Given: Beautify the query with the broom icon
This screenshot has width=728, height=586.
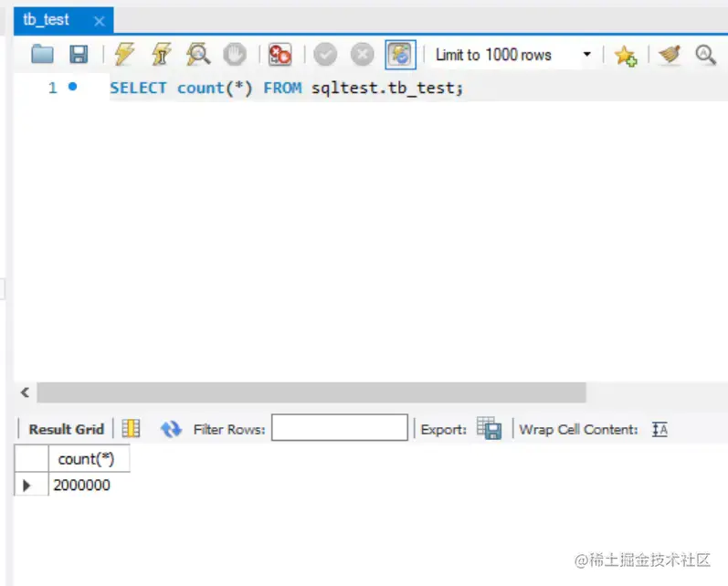Looking at the screenshot, I should point(670,54).
